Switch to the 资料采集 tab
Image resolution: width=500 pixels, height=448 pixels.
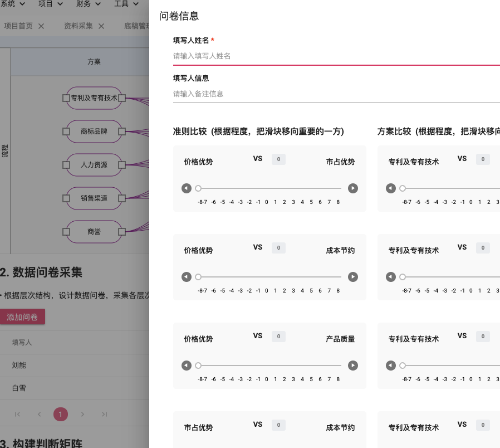[x=78, y=26]
